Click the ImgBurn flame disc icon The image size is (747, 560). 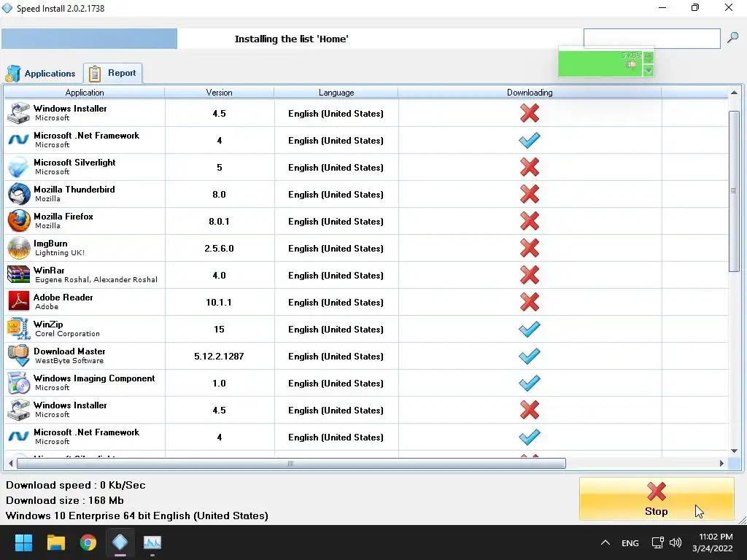pos(19,248)
